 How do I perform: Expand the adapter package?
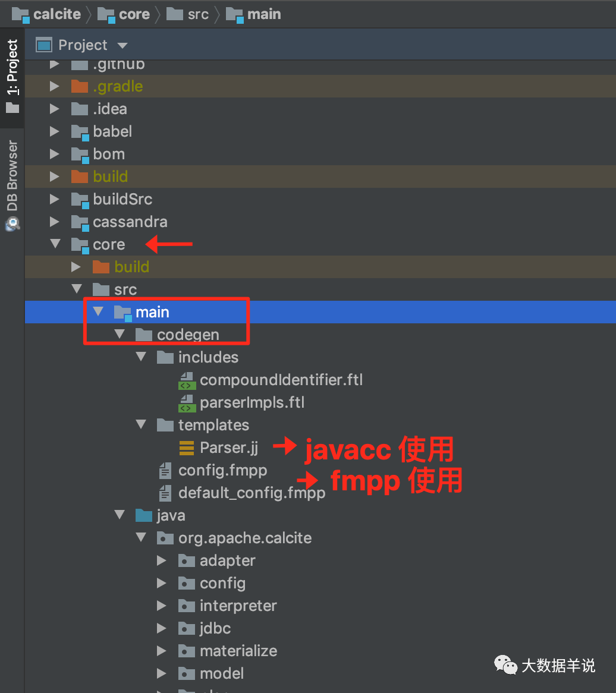(162, 560)
